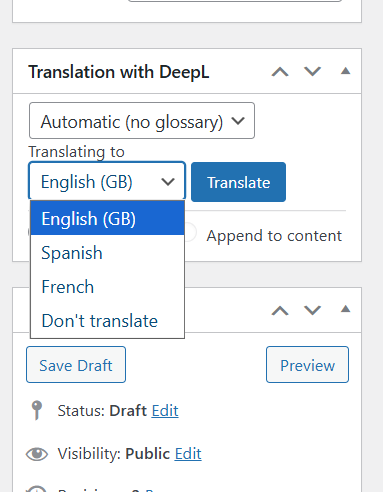Viewport: 383px width, 492px height.
Task: Open the Automatic (no glossary) dropdown
Action: click(142, 121)
